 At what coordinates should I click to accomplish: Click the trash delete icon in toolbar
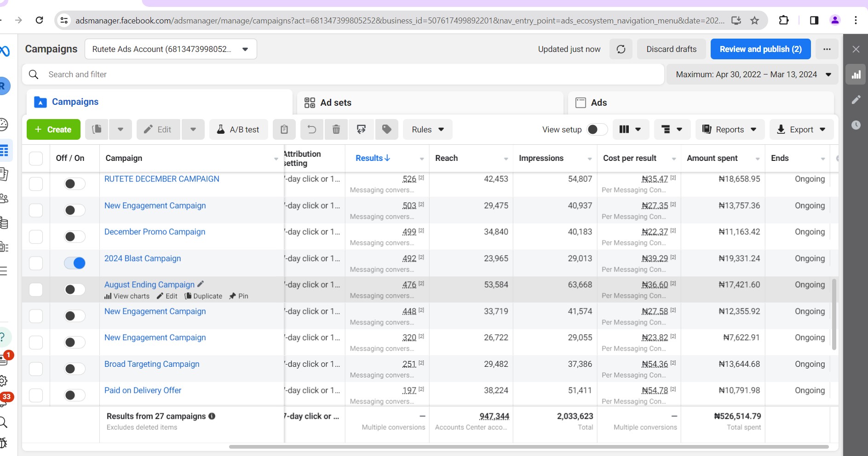point(336,130)
